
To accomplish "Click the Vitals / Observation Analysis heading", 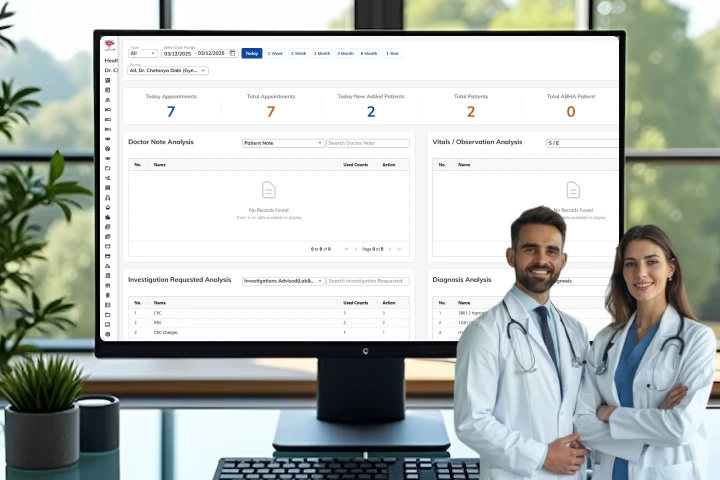I will tap(477, 142).
